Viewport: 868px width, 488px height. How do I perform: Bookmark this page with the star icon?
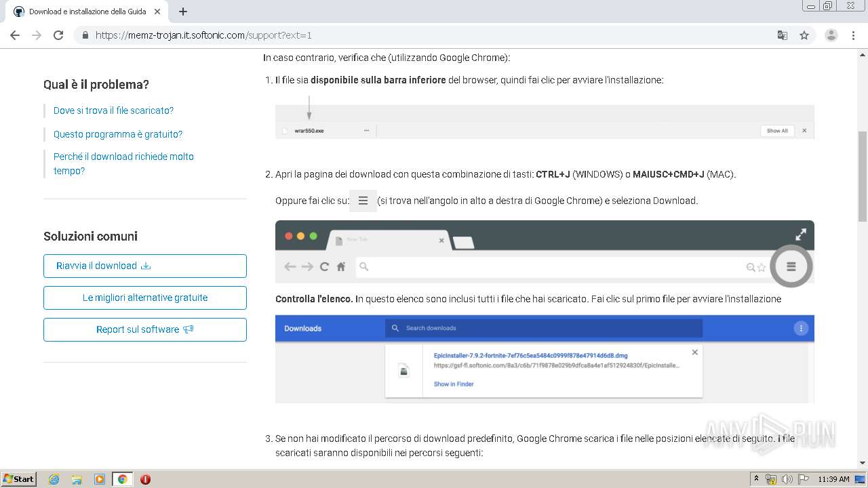tap(804, 35)
